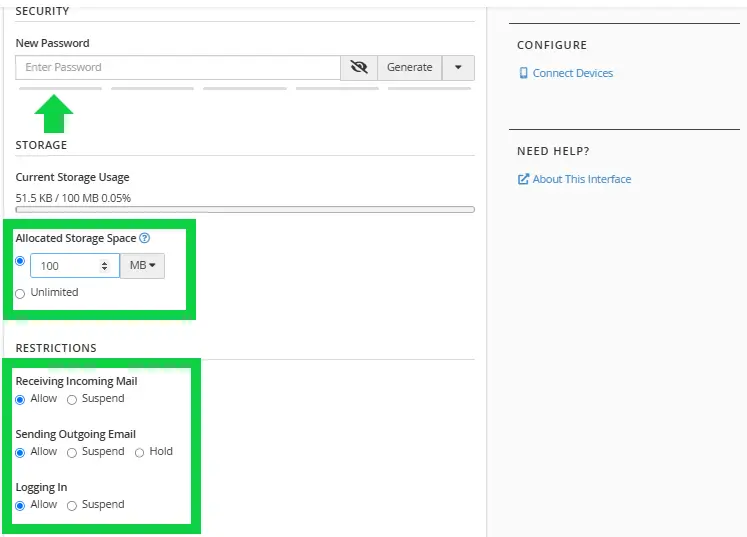Viewport: 747px width, 537px height.
Task: Open the MB storage unit dropdown
Action: point(142,266)
